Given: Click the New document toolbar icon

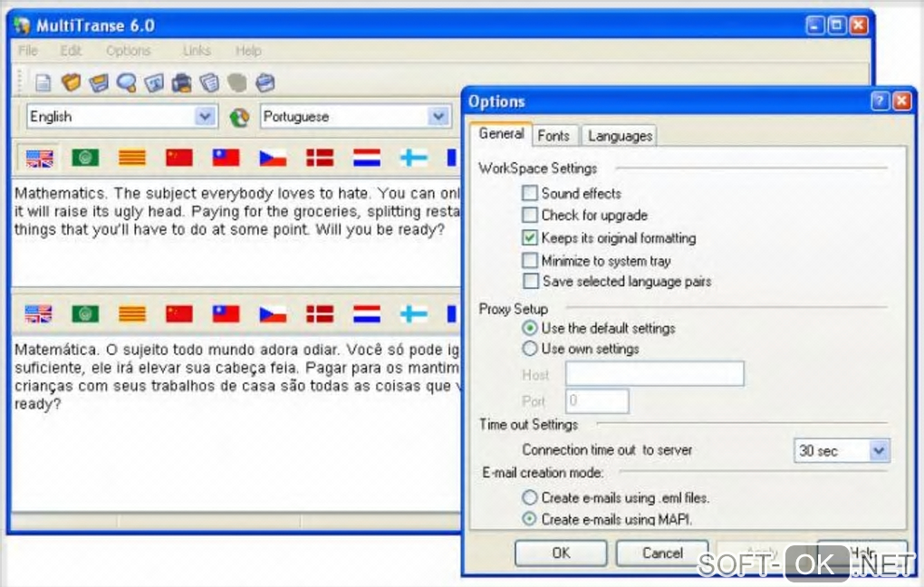Looking at the screenshot, I should [43, 83].
